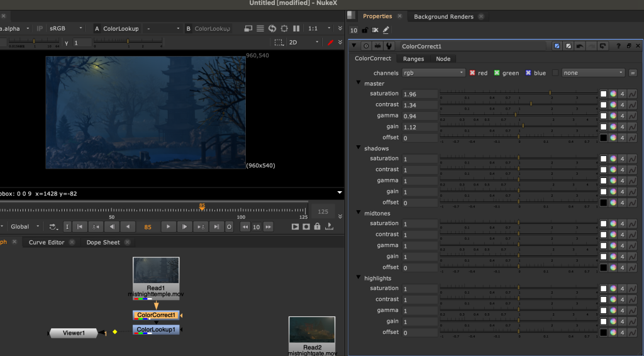644x356 pixels.
Task: Pause the viewer with the pause icon
Action: [x=296, y=28]
